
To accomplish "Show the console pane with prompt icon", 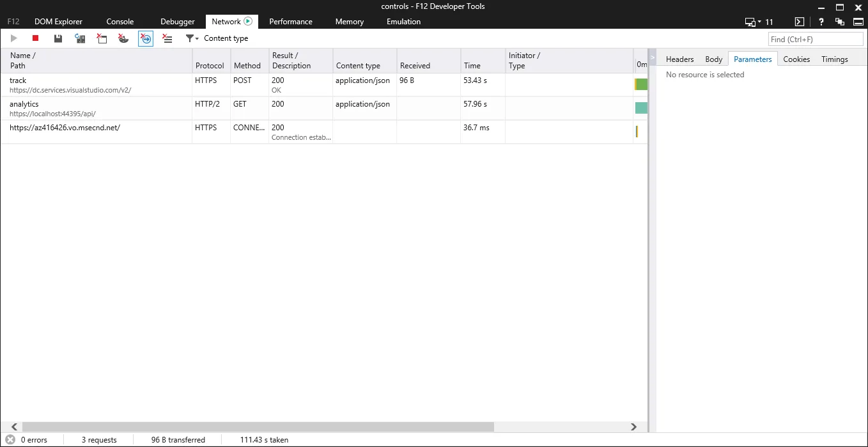I will pos(799,22).
